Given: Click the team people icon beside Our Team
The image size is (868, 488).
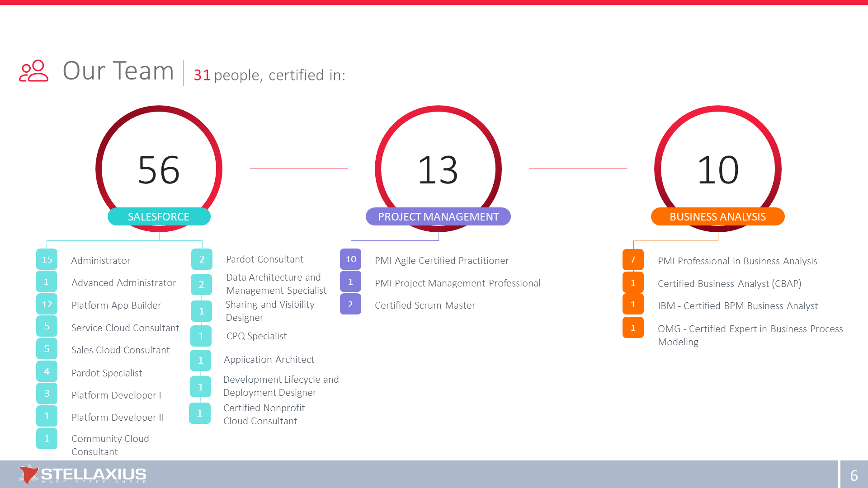Looking at the screenshot, I should point(33,71).
